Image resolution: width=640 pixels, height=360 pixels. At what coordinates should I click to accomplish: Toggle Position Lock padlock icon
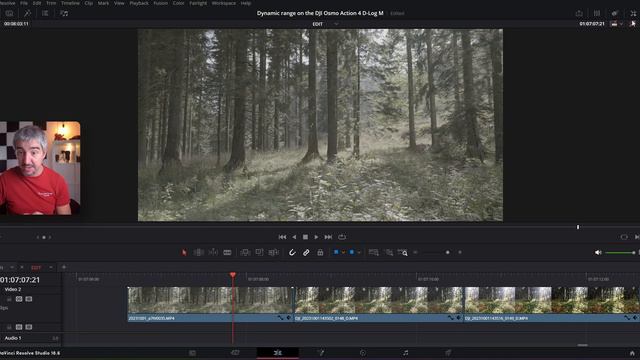[x=320, y=253]
